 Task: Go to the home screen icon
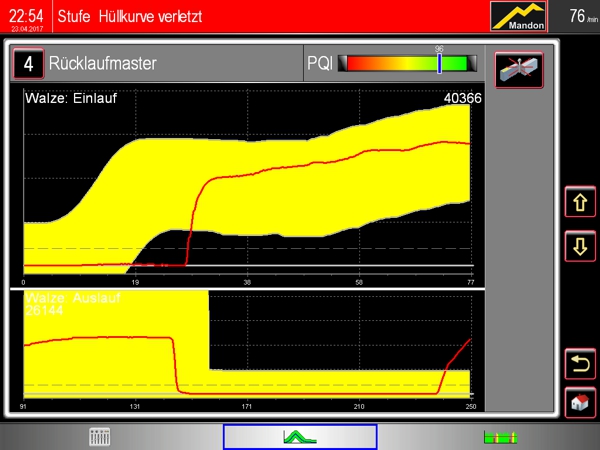(x=578, y=402)
